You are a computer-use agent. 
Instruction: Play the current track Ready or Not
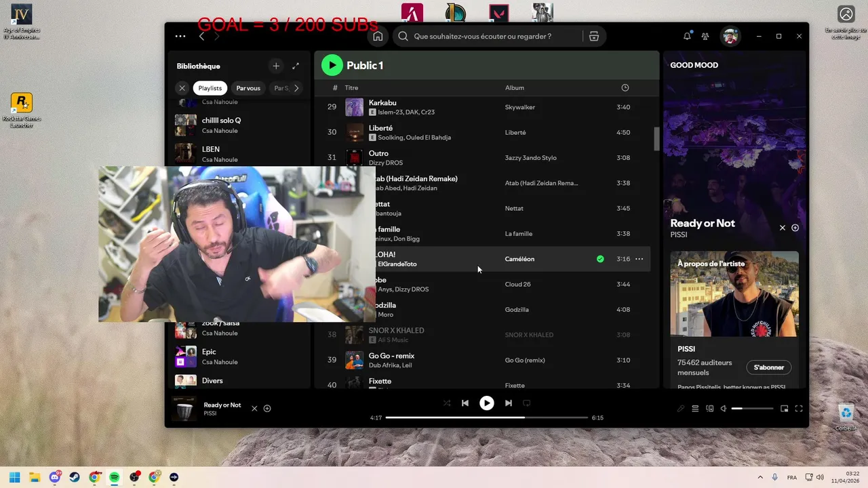tap(487, 403)
